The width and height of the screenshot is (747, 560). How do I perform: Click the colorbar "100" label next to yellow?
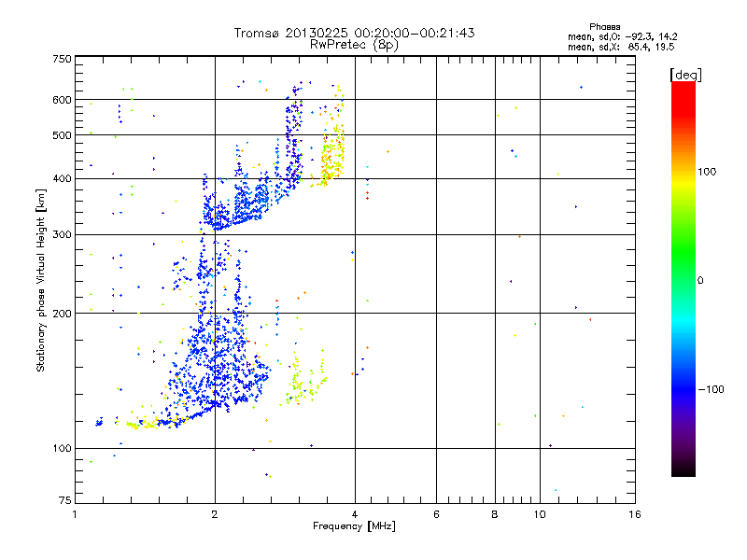[707, 172]
